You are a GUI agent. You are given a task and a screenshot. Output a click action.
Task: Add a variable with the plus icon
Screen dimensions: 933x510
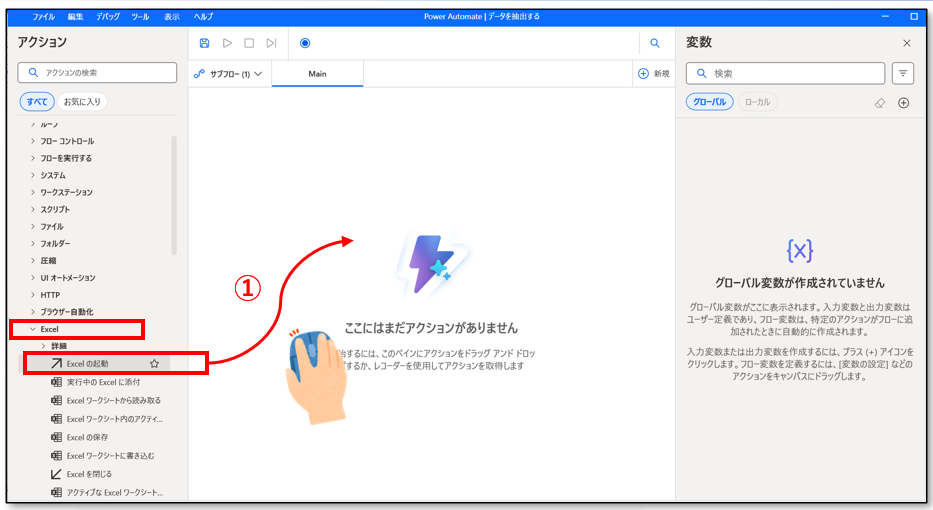point(904,103)
